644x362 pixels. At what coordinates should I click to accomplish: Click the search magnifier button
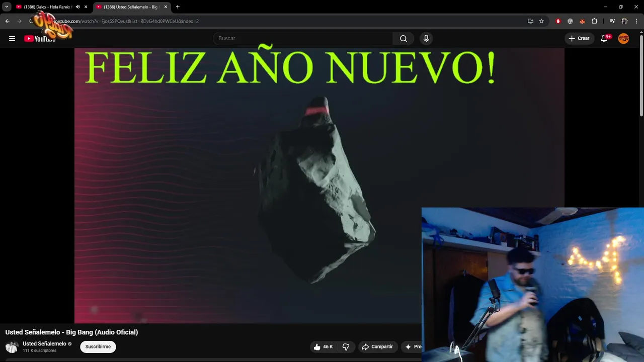point(404,38)
